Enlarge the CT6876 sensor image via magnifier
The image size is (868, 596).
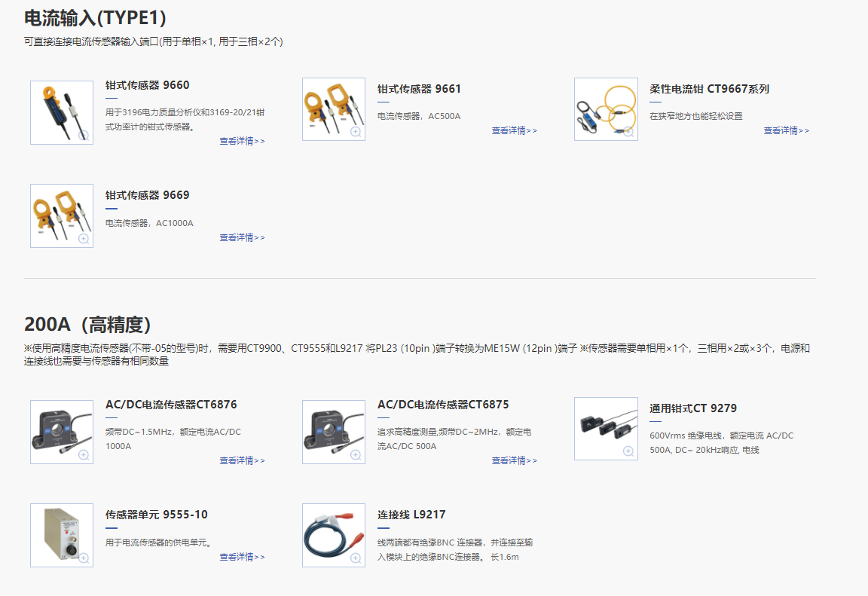point(84,455)
